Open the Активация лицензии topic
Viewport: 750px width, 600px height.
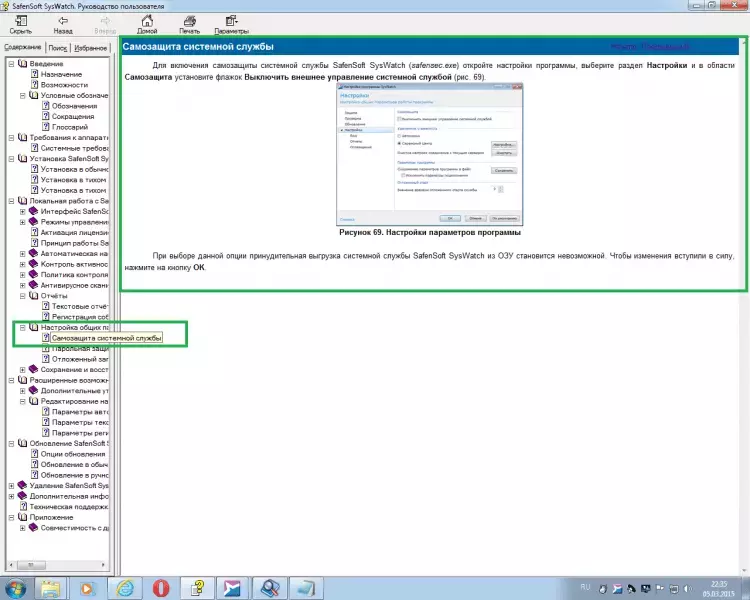pyautogui.click(x=75, y=233)
